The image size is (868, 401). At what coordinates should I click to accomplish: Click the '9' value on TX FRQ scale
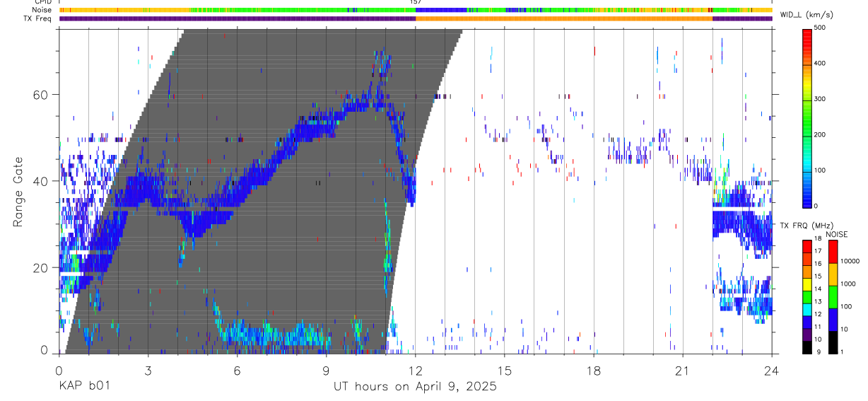(817, 352)
